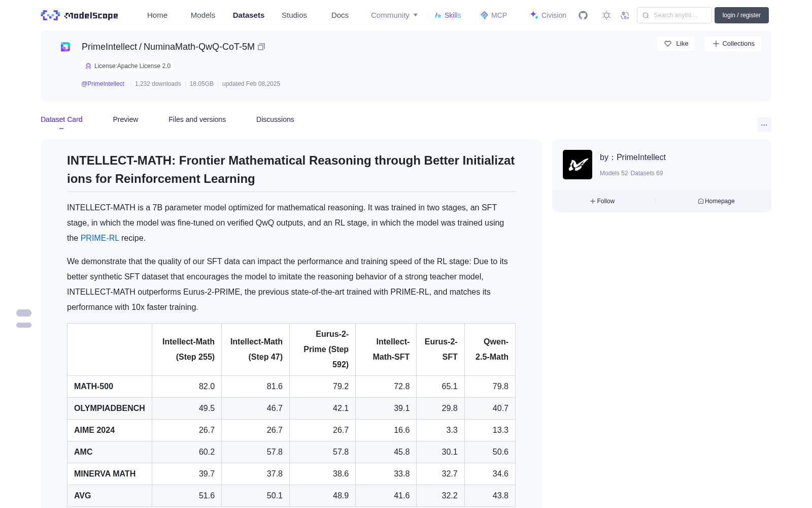The width and height of the screenshot is (812, 508).
Task: Focus the Search anything input field
Action: pos(674,15)
